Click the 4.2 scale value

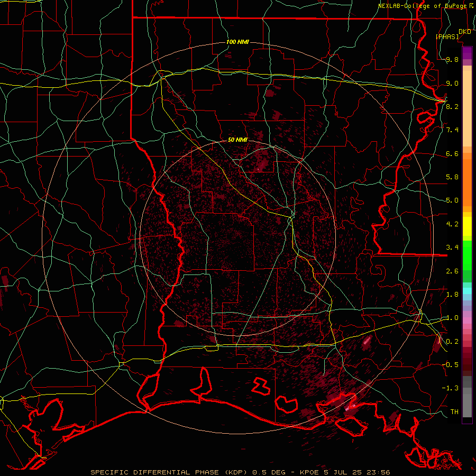[452, 224]
